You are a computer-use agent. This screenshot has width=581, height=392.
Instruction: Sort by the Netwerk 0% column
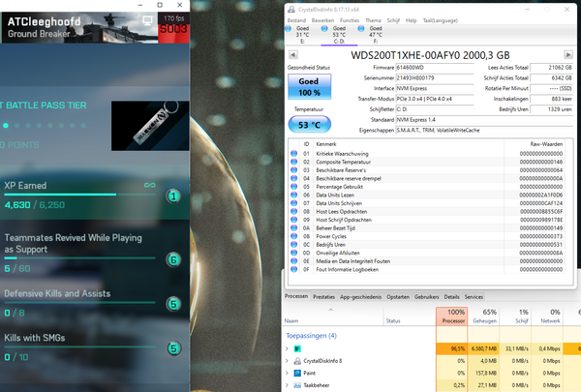tap(547, 317)
